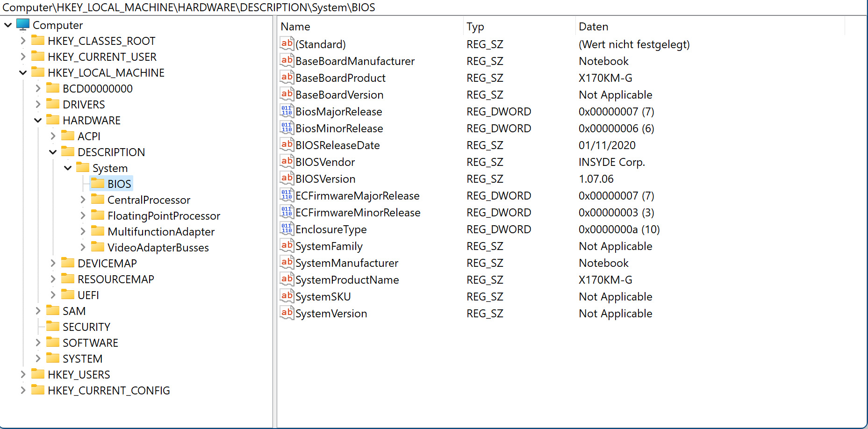Image resolution: width=868 pixels, height=429 pixels.
Task: Click the string icon of BIOSVersion
Action: (287, 179)
